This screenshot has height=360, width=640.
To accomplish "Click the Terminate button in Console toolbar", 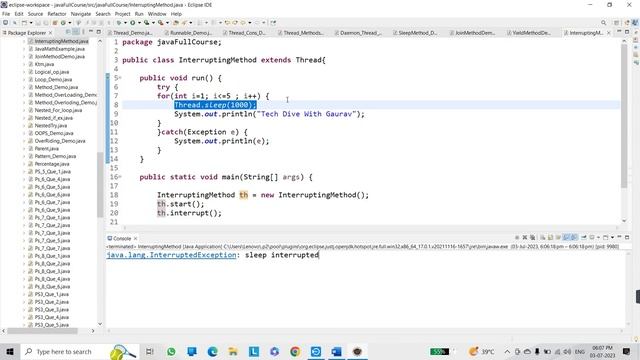I will (x=517, y=238).
